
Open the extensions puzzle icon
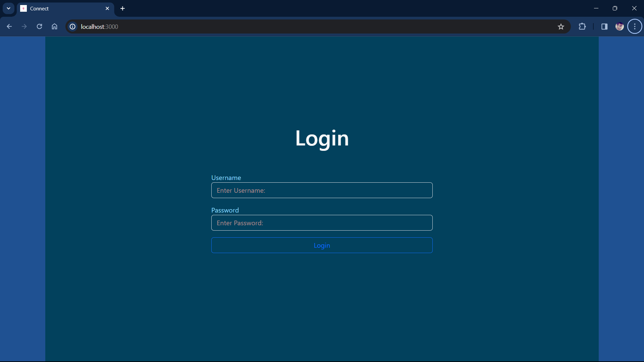[x=582, y=26]
